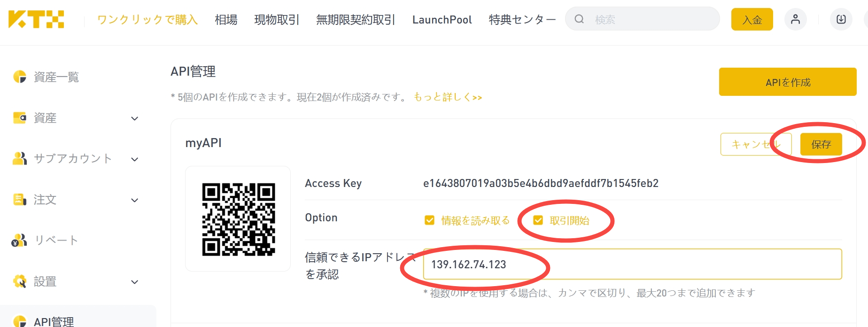Open ワンクリックで購入 menu
Screen dimensions: 868x327
[x=147, y=20]
